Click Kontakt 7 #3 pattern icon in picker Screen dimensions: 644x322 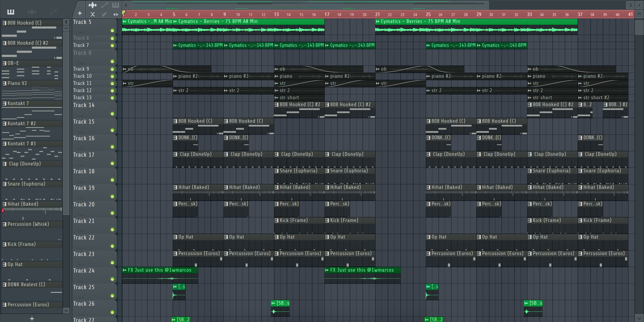tap(4, 144)
